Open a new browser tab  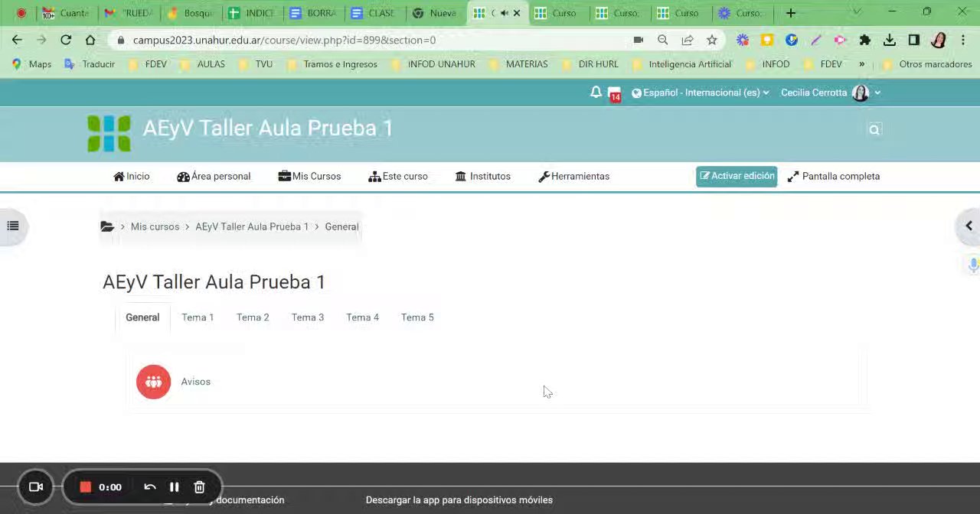(x=791, y=13)
